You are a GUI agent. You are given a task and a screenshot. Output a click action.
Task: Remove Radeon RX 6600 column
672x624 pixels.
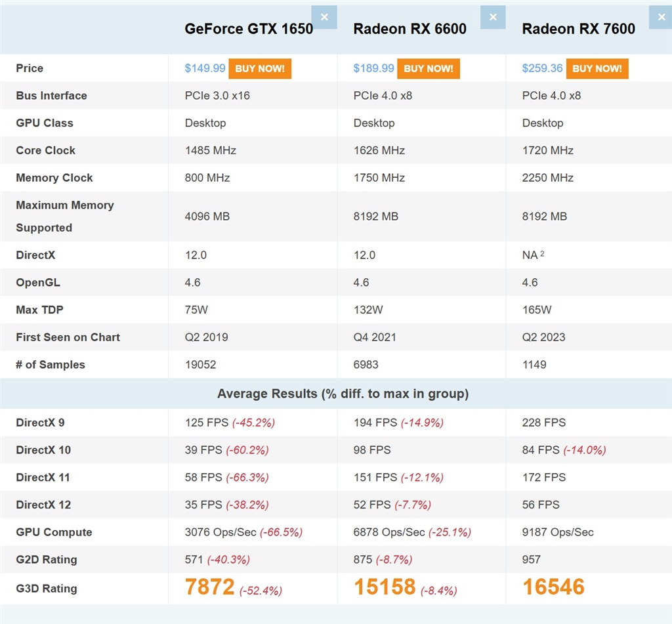[493, 17]
